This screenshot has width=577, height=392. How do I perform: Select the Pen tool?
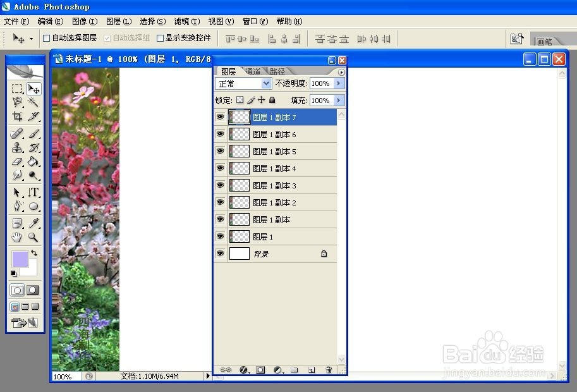[x=17, y=206]
